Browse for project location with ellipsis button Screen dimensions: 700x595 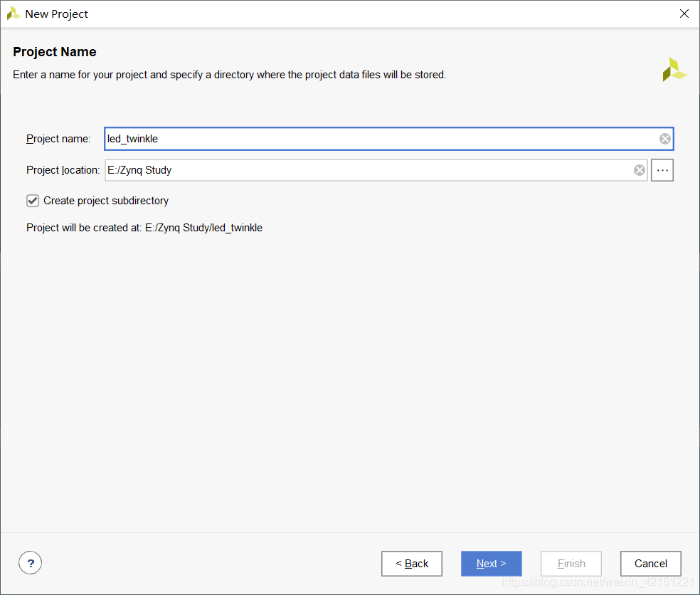(662, 170)
